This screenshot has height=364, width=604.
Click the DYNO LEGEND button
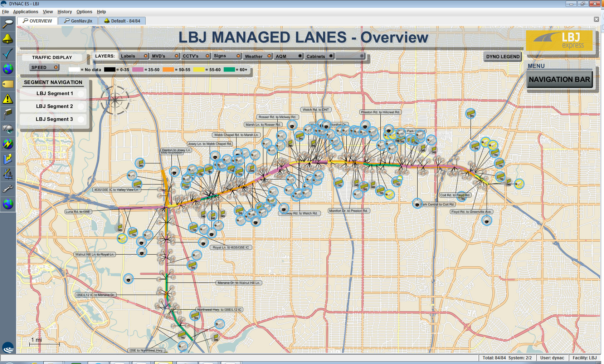tap(503, 56)
